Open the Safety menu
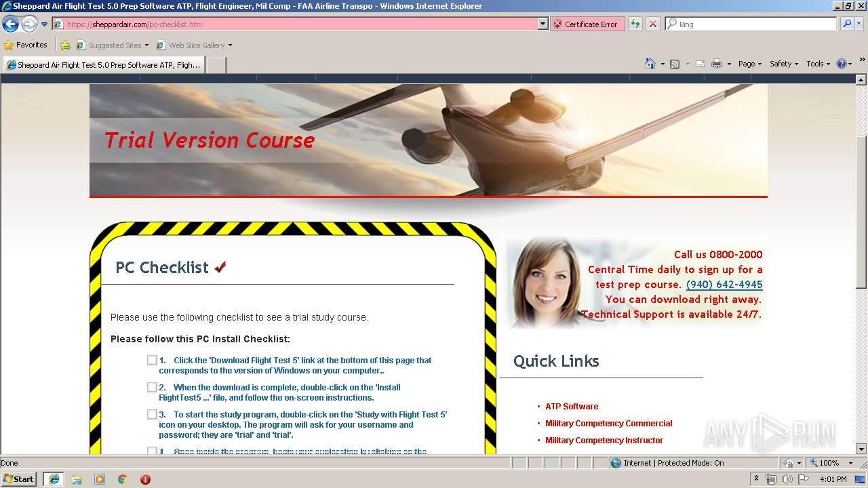The height and width of the screenshot is (488, 868). click(784, 64)
